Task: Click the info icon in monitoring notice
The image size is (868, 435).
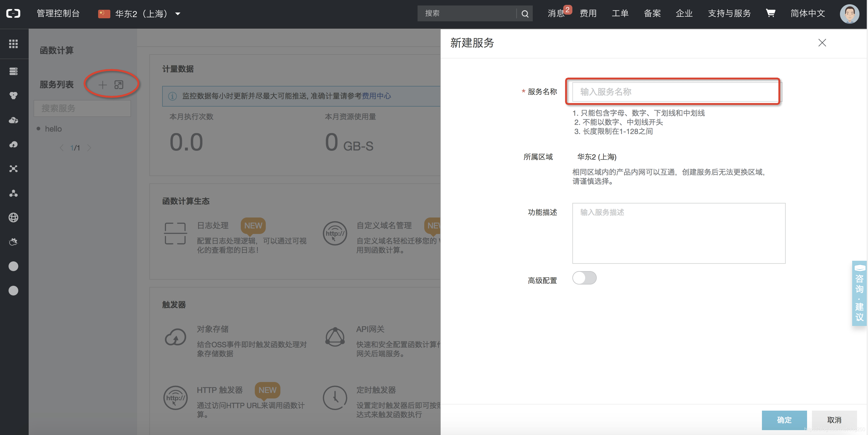Action: [173, 96]
